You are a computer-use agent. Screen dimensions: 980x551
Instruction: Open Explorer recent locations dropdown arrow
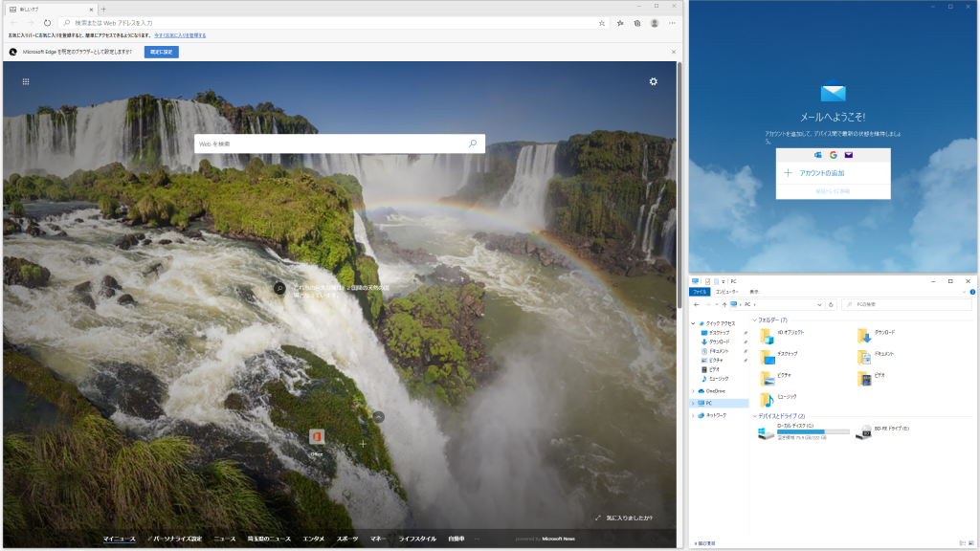(716, 305)
